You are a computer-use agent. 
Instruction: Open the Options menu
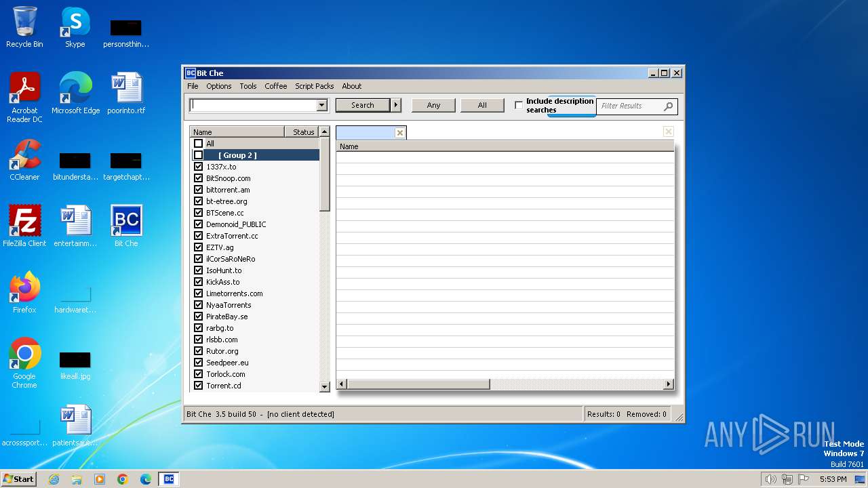tap(219, 86)
